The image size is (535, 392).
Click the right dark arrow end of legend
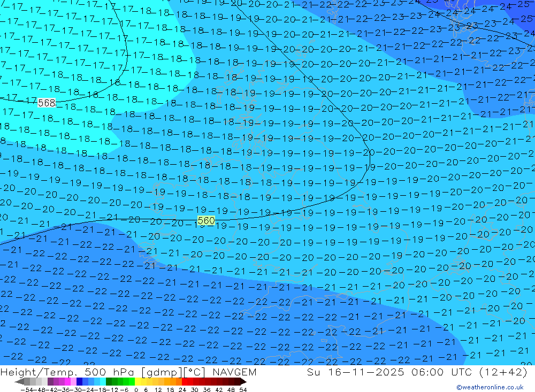(x=243, y=382)
